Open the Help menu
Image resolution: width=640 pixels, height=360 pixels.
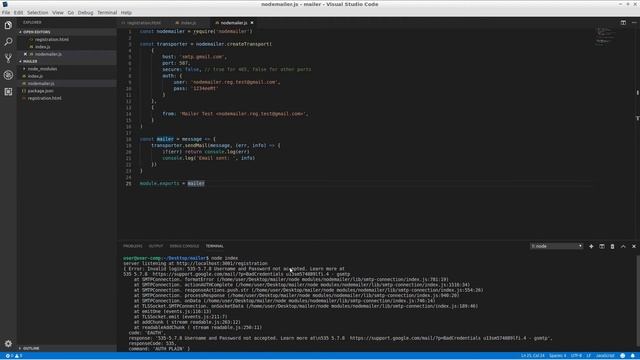click(126, 13)
